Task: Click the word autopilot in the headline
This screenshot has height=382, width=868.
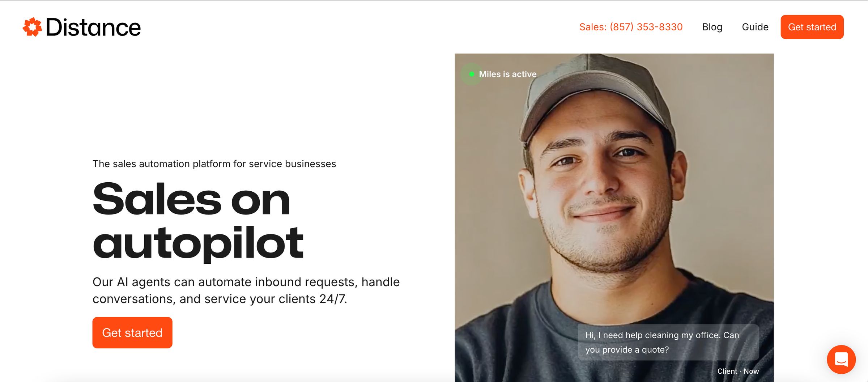Action: click(198, 243)
